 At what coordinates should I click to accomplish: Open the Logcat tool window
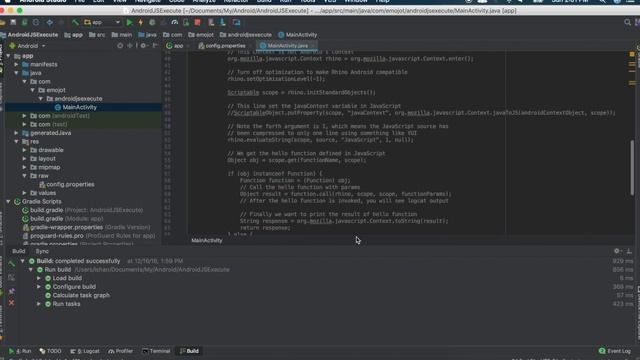pyautogui.click(x=85, y=351)
